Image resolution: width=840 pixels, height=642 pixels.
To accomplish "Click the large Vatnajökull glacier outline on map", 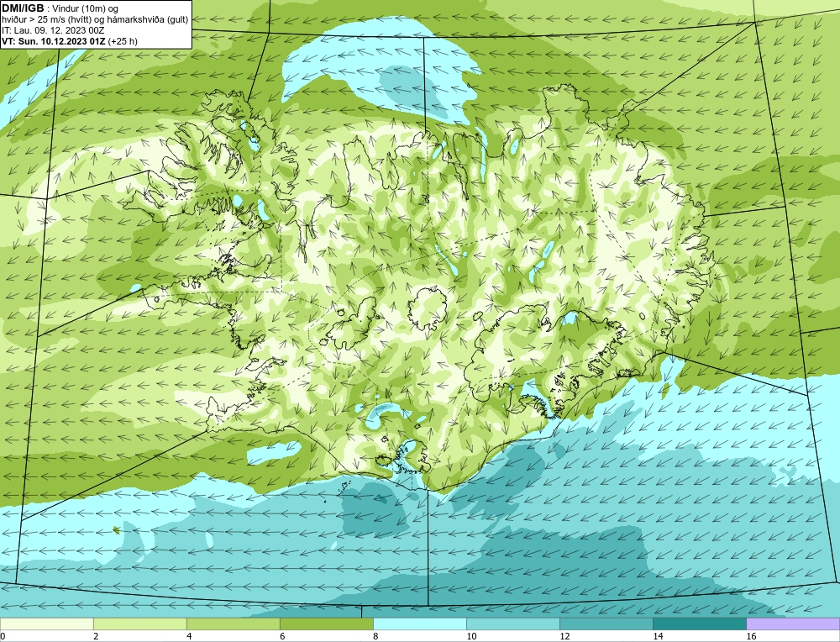I will tap(545, 360).
